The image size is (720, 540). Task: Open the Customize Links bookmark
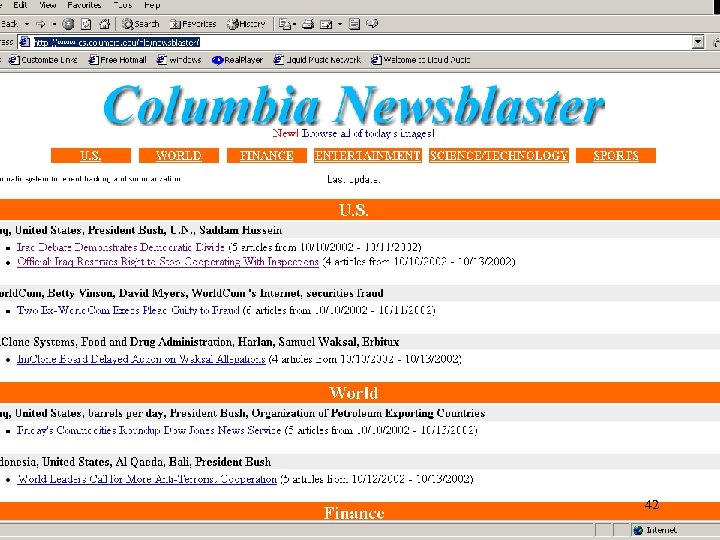point(43,60)
